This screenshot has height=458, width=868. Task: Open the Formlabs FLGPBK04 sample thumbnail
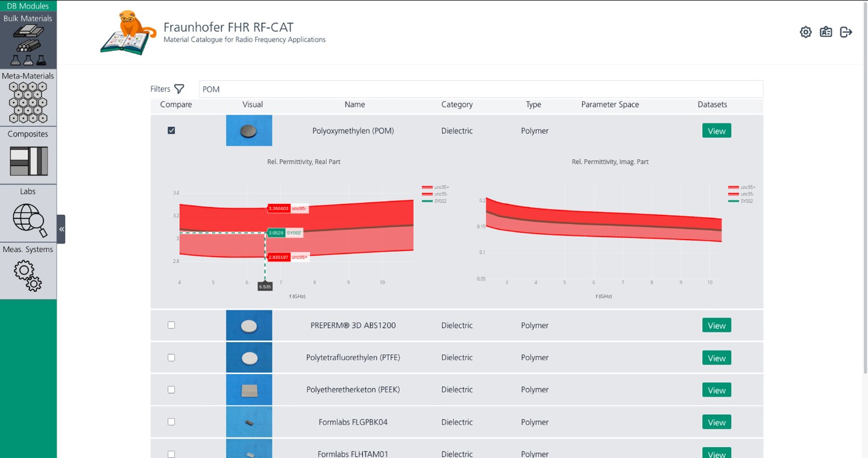coord(249,422)
